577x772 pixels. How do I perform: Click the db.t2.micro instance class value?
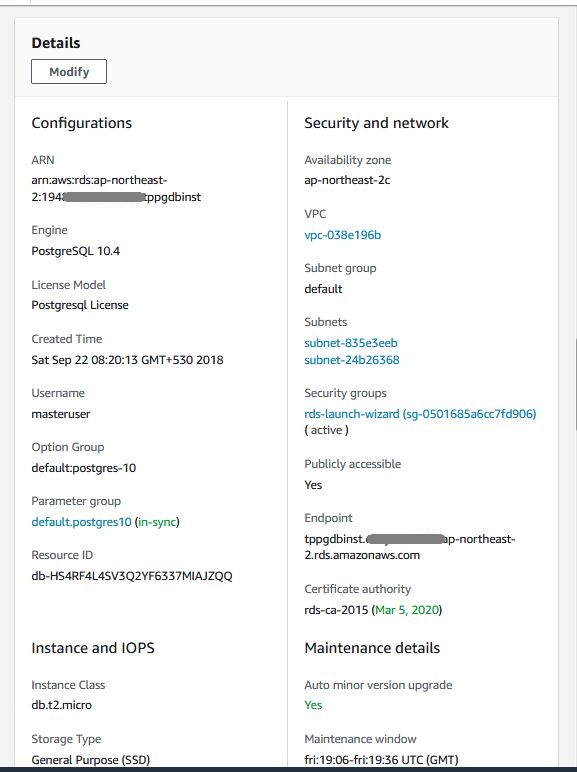[x=62, y=705]
